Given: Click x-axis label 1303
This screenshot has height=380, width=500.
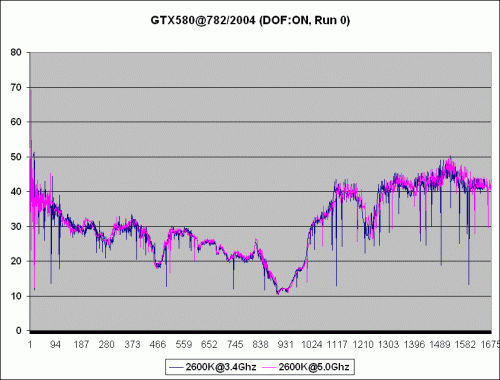Looking at the screenshot, I should pos(389,344).
